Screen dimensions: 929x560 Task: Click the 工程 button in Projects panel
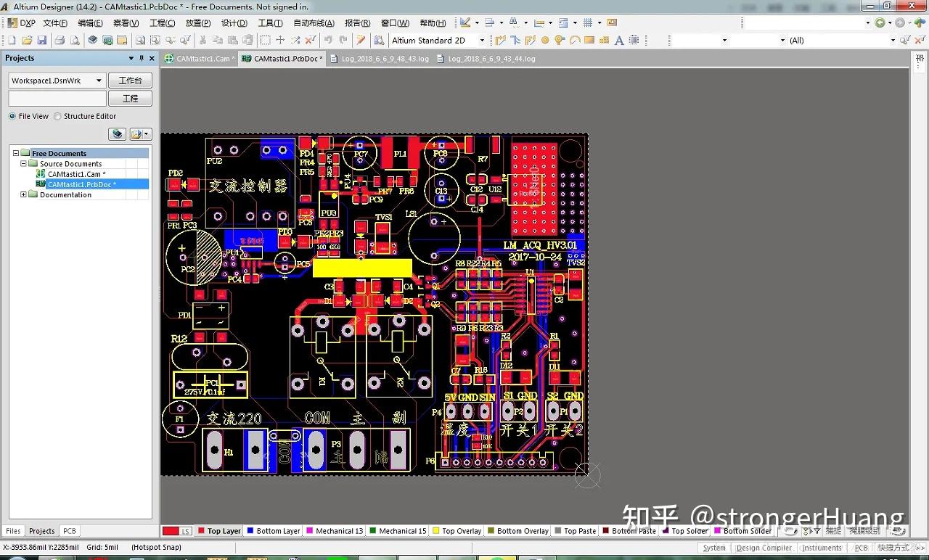coord(130,98)
